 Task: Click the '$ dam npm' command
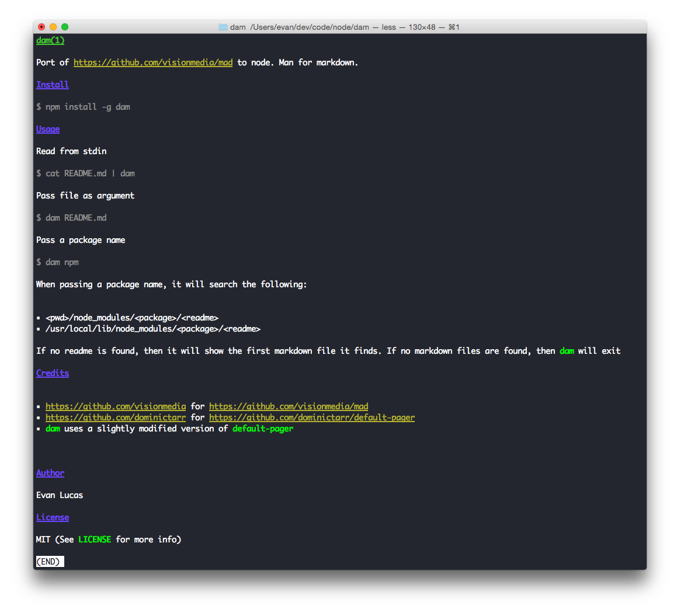pyautogui.click(x=58, y=262)
